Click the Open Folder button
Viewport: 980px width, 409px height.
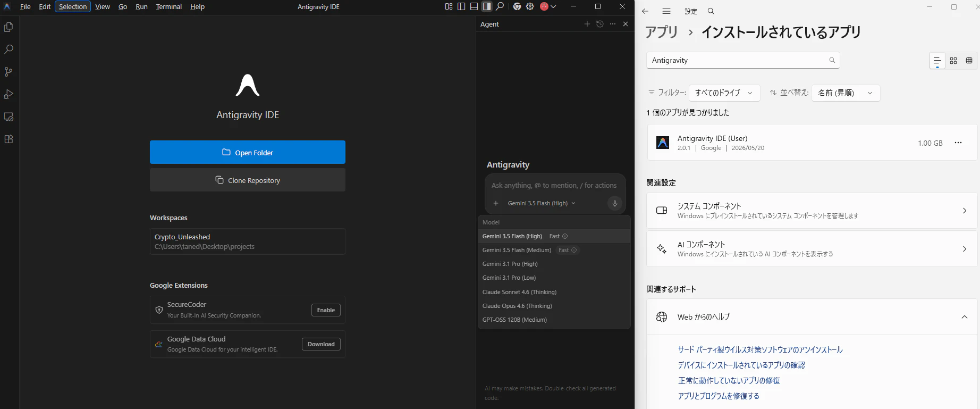point(248,152)
